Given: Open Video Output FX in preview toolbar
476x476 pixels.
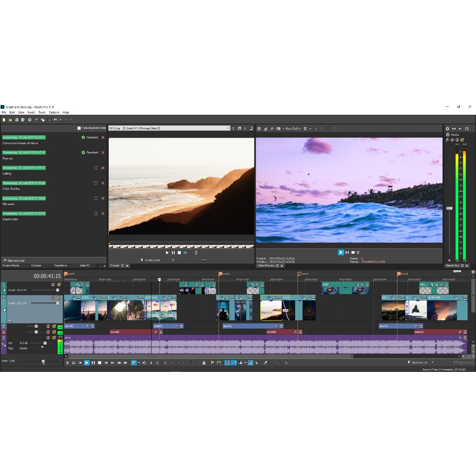Looking at the screenshot, I should (x=272, y=129).
